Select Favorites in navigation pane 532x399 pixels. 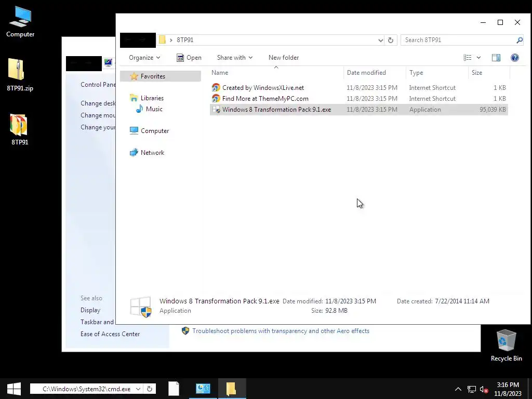point(161,76)
